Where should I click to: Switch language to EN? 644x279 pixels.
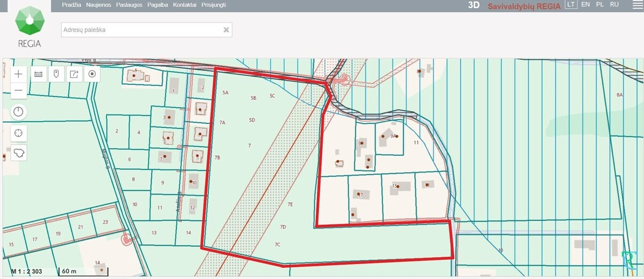(585, 4)
